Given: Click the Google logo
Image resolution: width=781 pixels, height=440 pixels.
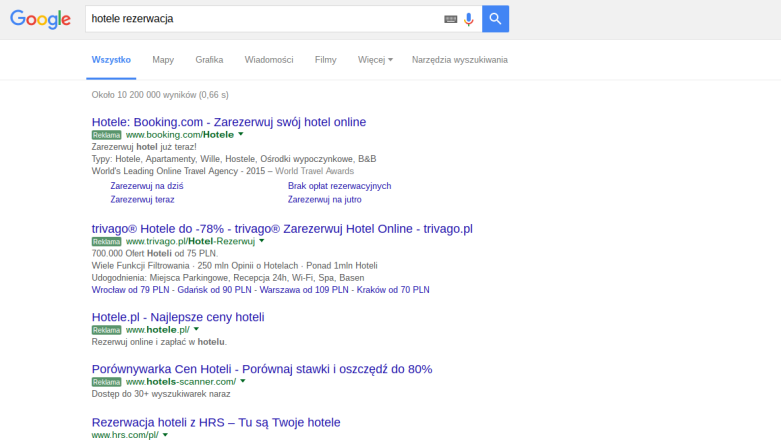Looking at the screenshot, I should [40, 19].
